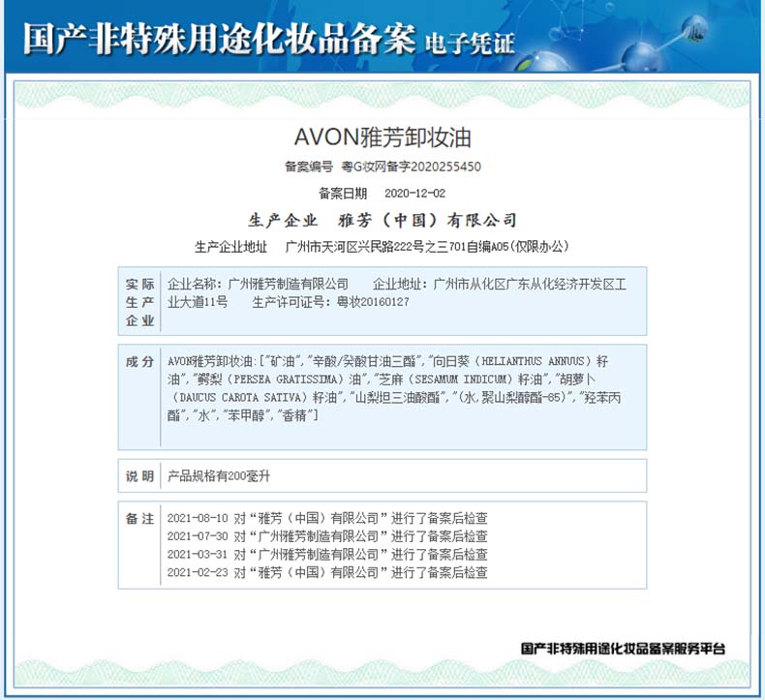Image resolution: width=765 pixels, height=700 pixels.
Task: Click the 实际生产企业 row label cell
Action: [139, 302]
